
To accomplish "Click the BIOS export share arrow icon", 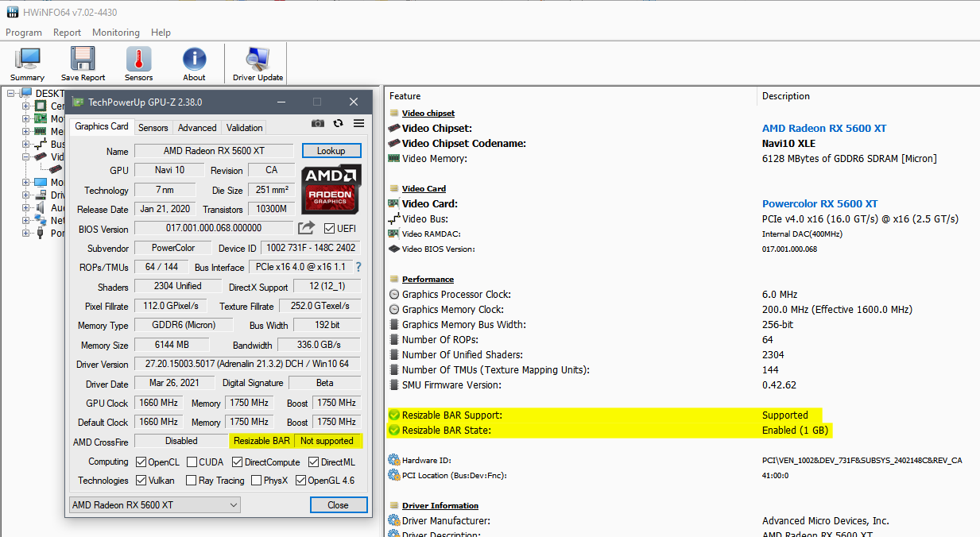I will pos(307,228).
